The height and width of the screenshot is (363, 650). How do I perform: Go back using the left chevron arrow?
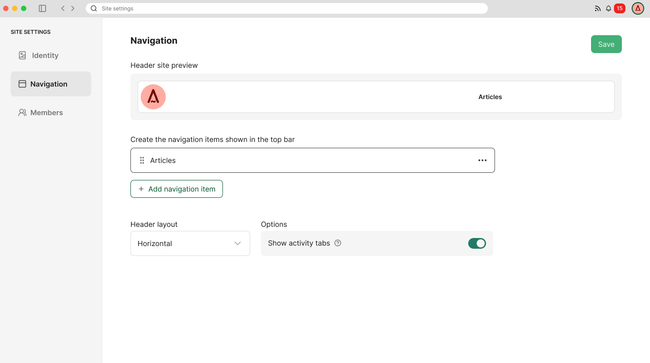click(x=63, y=8)
